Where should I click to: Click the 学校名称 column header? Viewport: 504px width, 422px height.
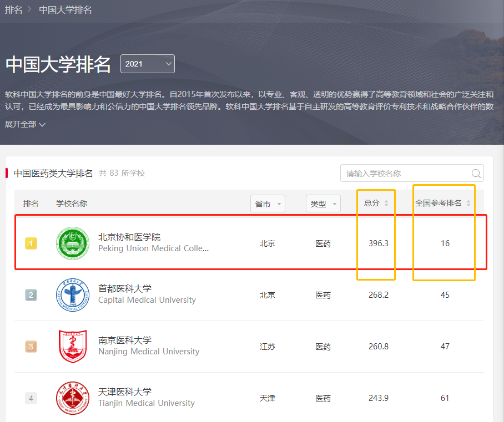tap(72, 204)
